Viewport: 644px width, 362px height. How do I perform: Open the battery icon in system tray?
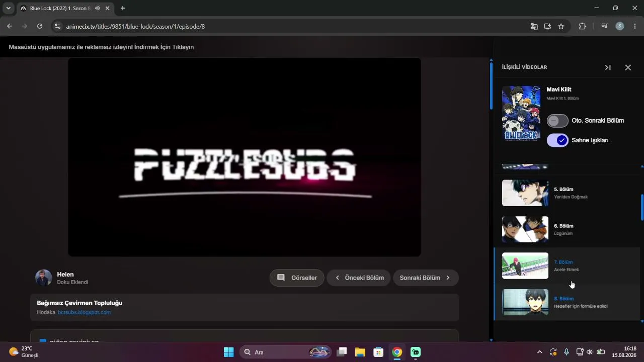(601, 352)
